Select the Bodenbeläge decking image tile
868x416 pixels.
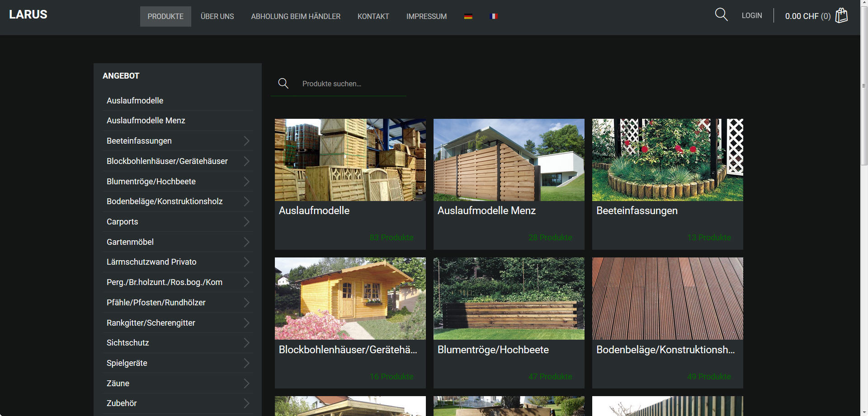[667, 299]
